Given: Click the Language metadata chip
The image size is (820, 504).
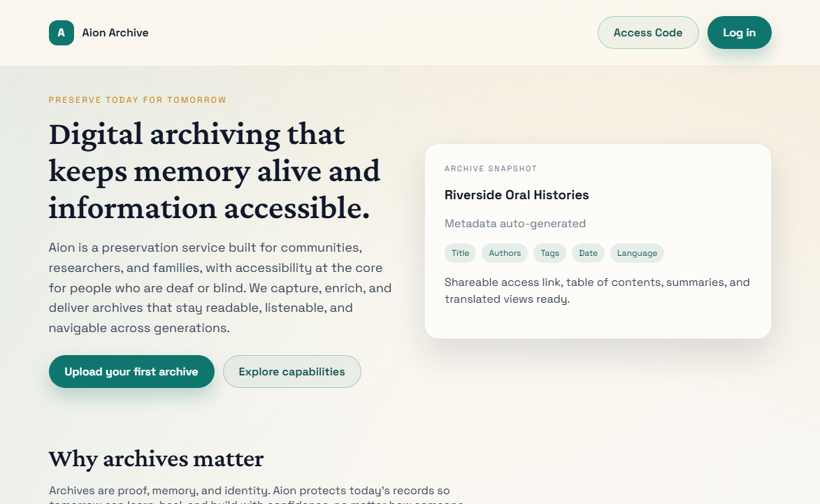Looking at the screenshot, I should point(637,253).
